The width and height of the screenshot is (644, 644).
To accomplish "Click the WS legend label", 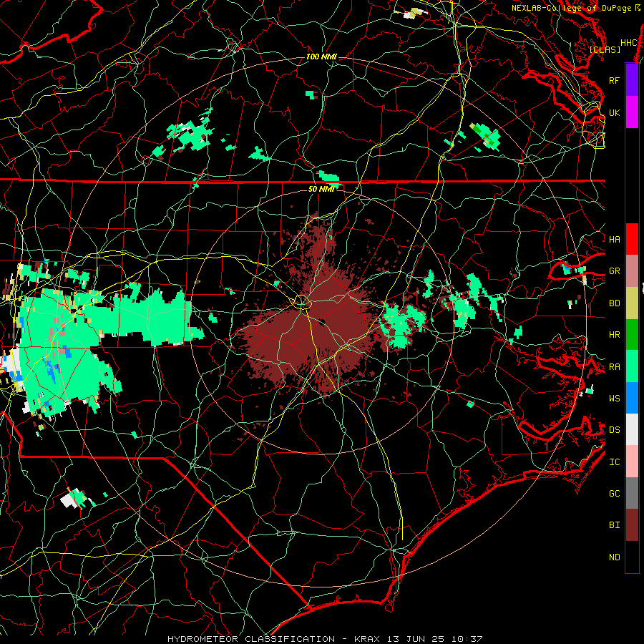I will [x=614, y=399].
